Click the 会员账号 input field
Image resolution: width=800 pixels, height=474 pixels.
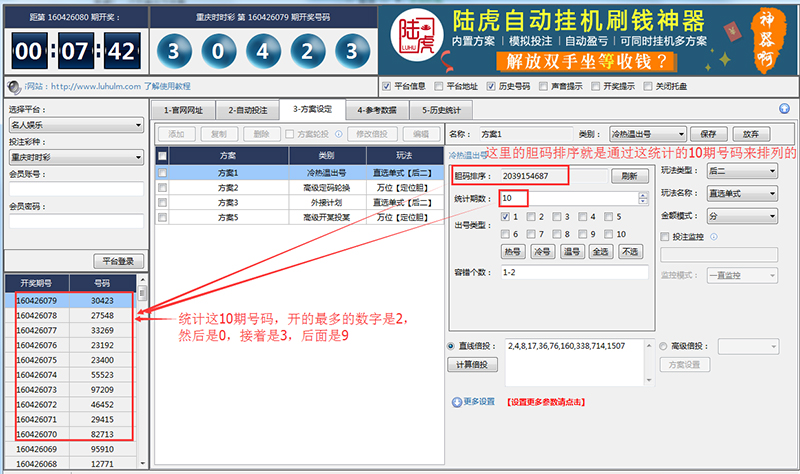click(75, 188)
